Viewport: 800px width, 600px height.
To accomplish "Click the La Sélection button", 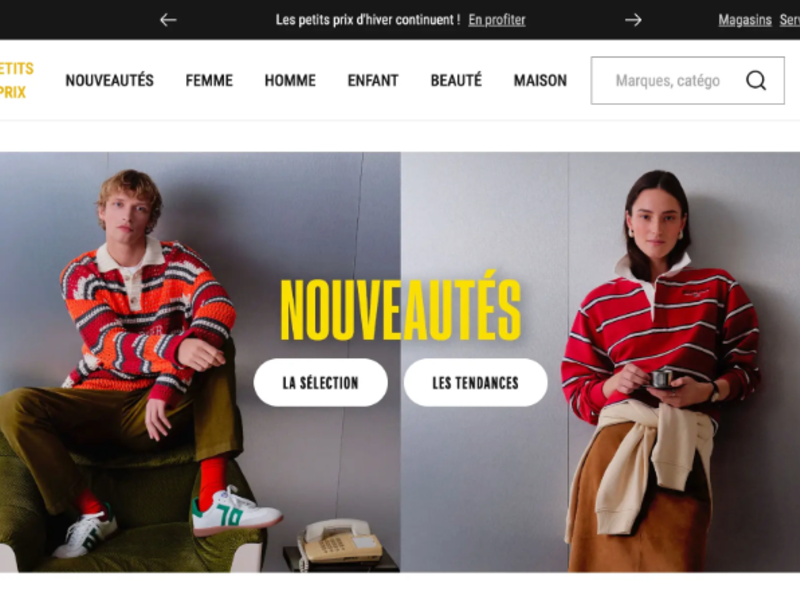I will tap(320, 383).
